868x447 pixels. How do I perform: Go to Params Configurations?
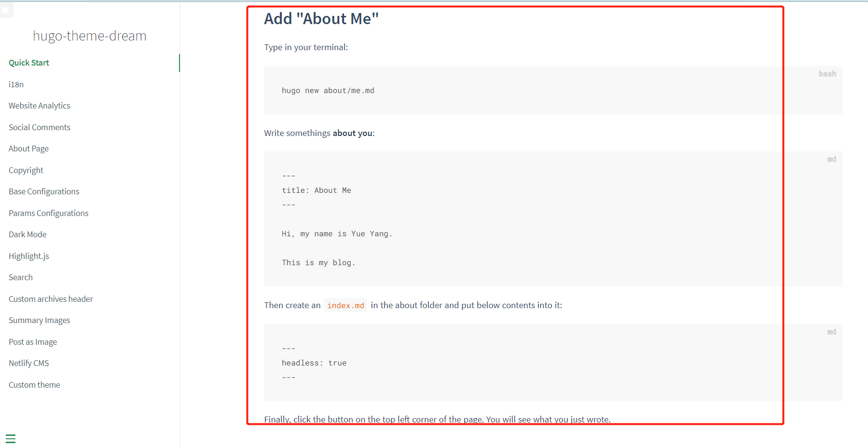48,213
